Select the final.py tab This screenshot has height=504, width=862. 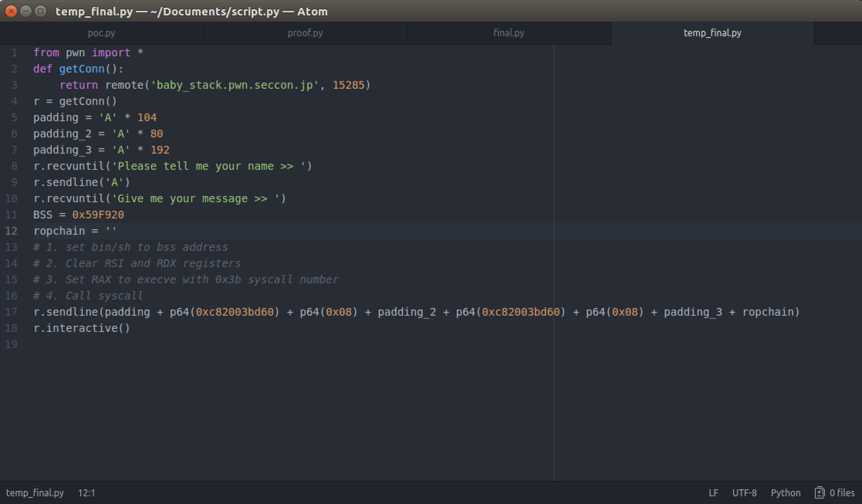point(509,33)
